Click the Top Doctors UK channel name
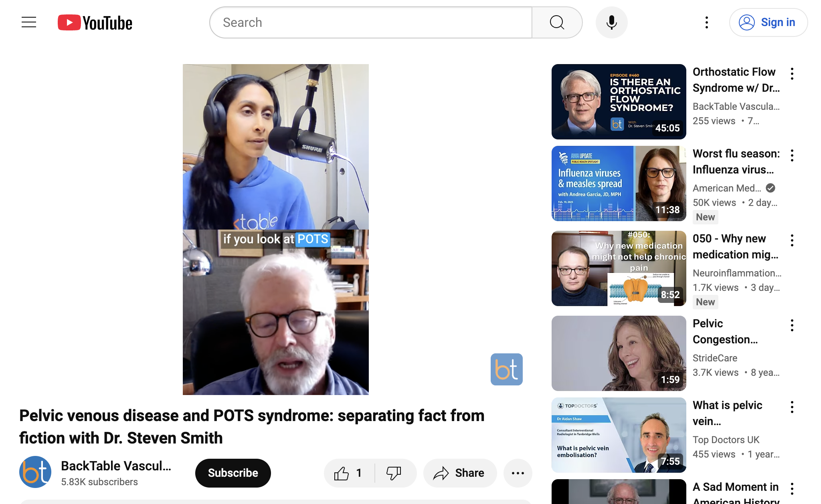This screenshot has width=821, height=504. click(x=726, y=439)
